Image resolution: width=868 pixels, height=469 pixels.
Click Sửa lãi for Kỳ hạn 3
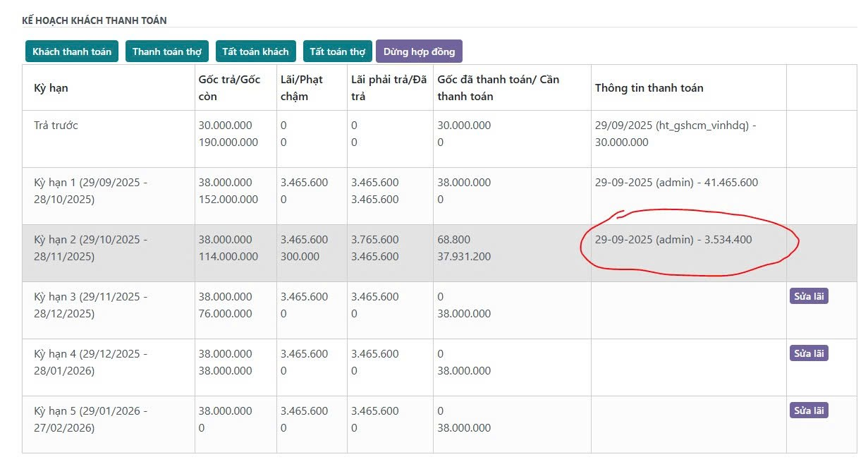[808, 296]
